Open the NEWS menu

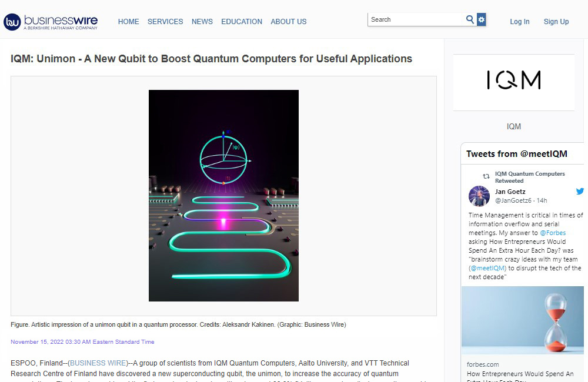click(x=202, y=22)
